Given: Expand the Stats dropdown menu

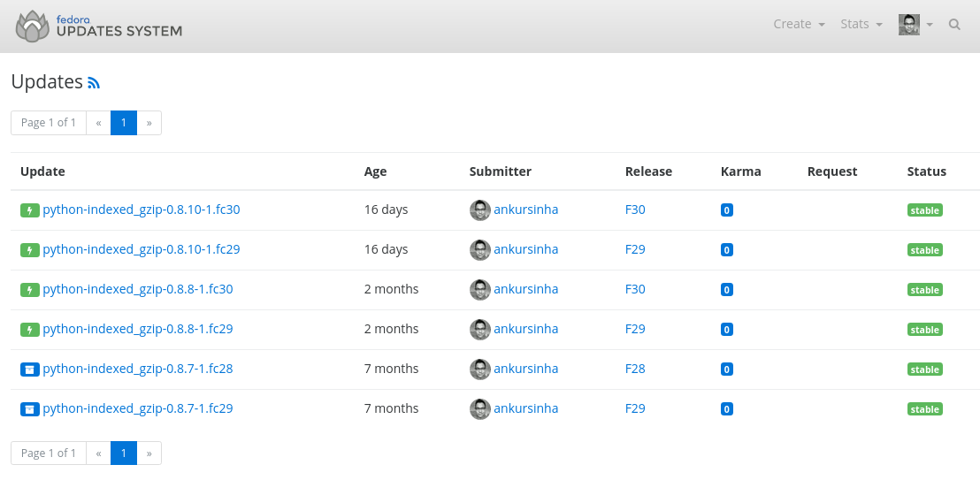Looking at the screenshot, I should coord(861,24).
